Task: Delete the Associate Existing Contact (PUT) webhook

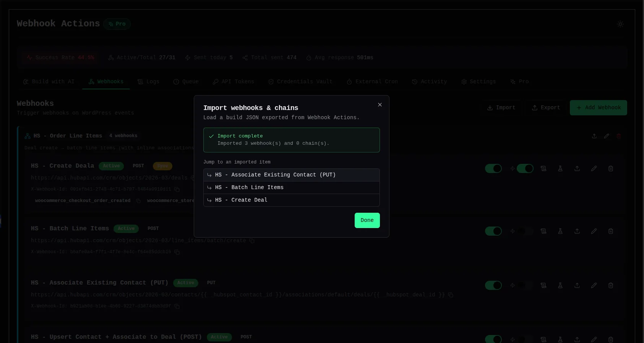Action: pyautogui.click(x=611, y=285)
